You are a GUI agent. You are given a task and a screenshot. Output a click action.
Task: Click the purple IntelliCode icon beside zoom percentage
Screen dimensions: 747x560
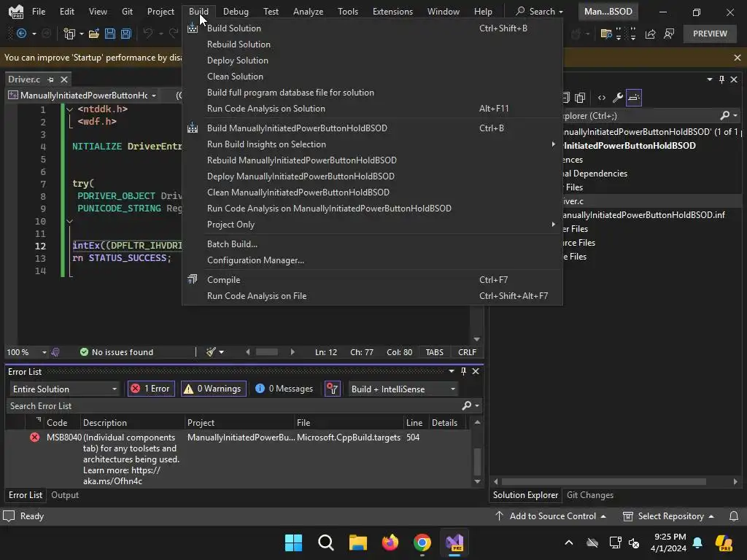coord(55,352)
